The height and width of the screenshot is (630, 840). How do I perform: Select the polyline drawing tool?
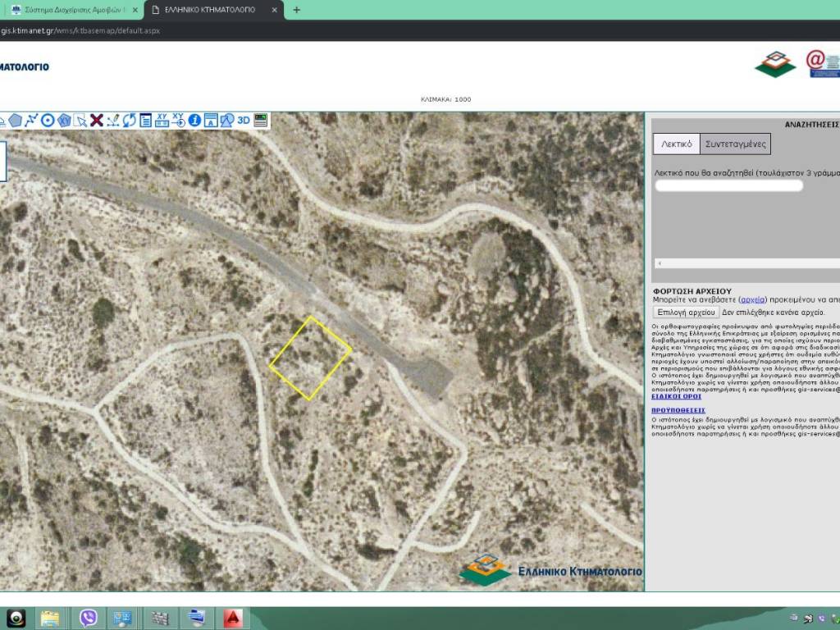coord(31,121)
